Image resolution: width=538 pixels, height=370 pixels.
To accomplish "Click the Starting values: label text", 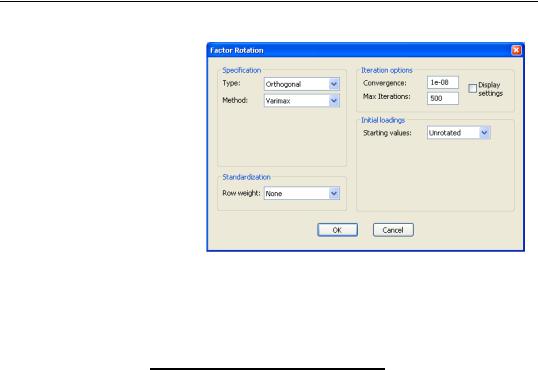I will click(387, 133).
